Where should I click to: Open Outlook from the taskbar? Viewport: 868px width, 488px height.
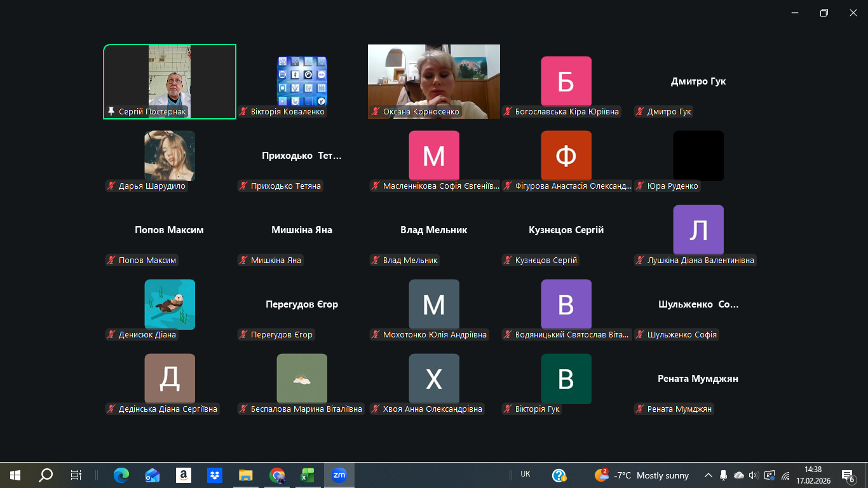pos(152,475)
